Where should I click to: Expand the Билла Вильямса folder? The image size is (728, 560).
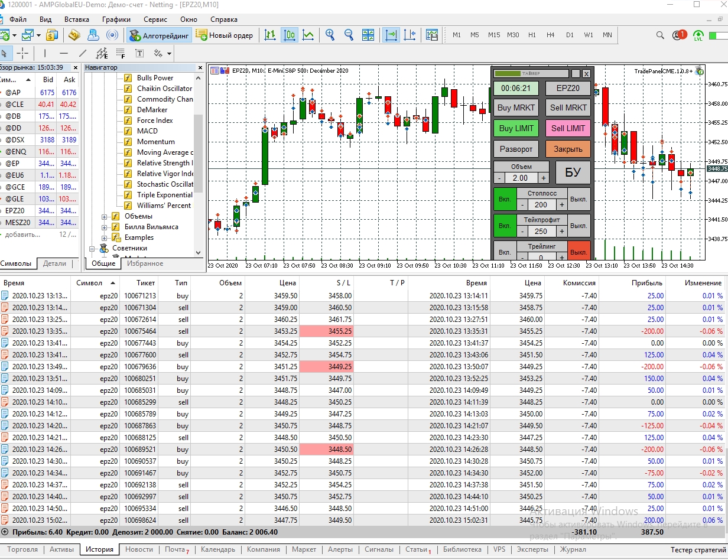(104, 227)
